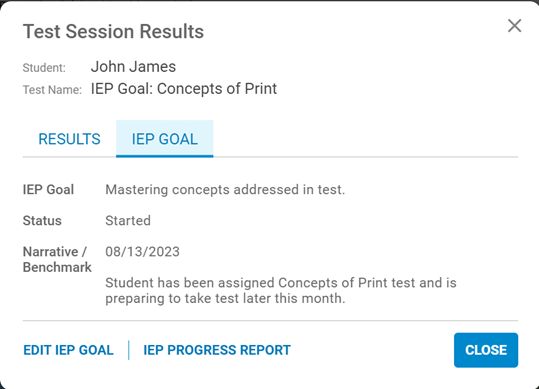The image size is (539, 389).
Task: Click the Started status value
Action: pos(128,221)
